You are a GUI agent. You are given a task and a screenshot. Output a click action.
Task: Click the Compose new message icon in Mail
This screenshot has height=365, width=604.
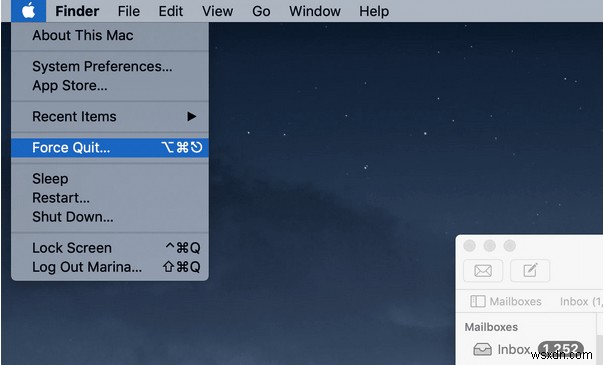(530, 271)
